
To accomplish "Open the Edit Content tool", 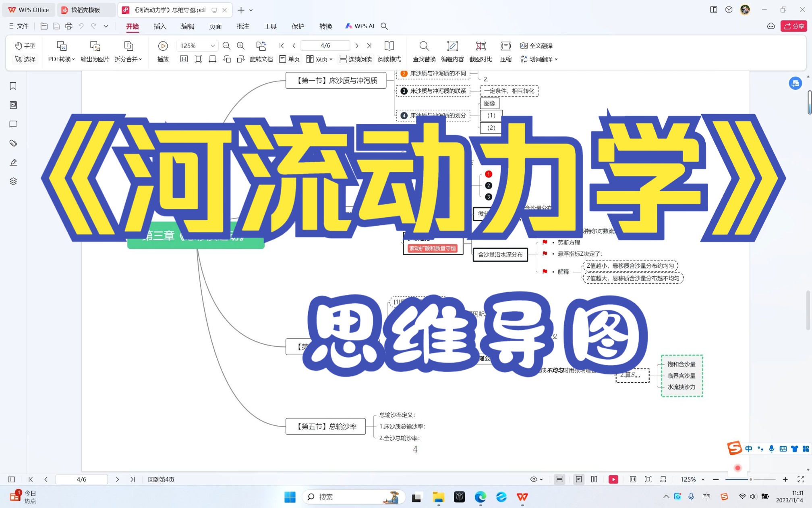I will point(452,52).
